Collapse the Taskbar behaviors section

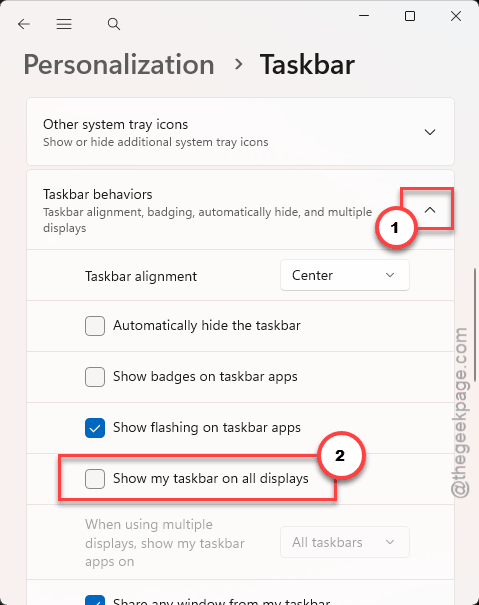(x=430, y=210)
